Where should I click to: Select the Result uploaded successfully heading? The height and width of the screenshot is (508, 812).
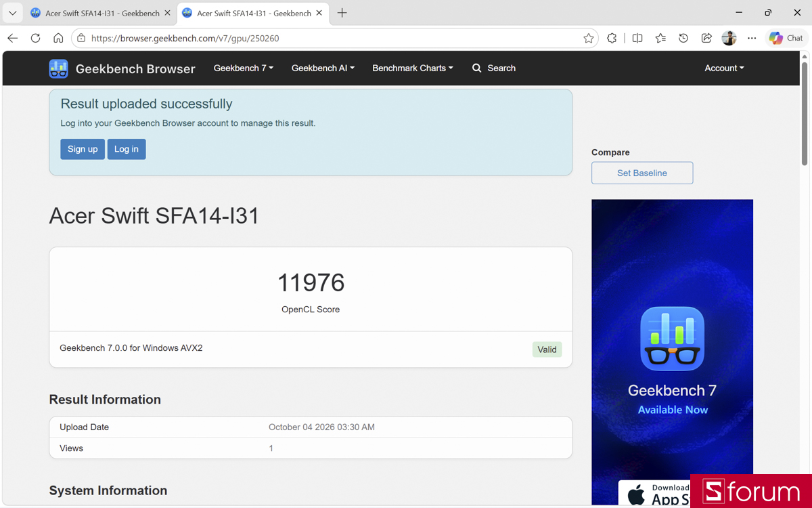pyautogui.click(x=146, y=104)
